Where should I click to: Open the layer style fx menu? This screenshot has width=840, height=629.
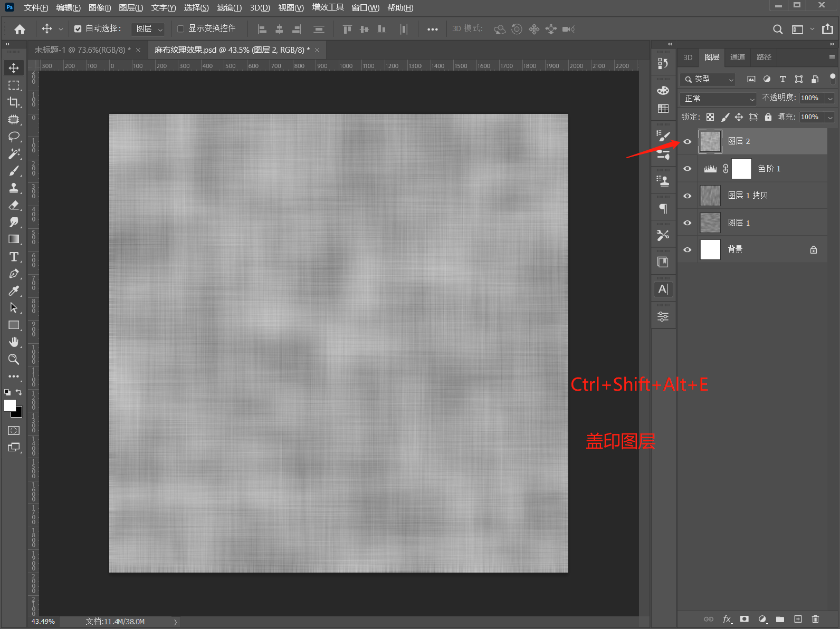point(727,619)
